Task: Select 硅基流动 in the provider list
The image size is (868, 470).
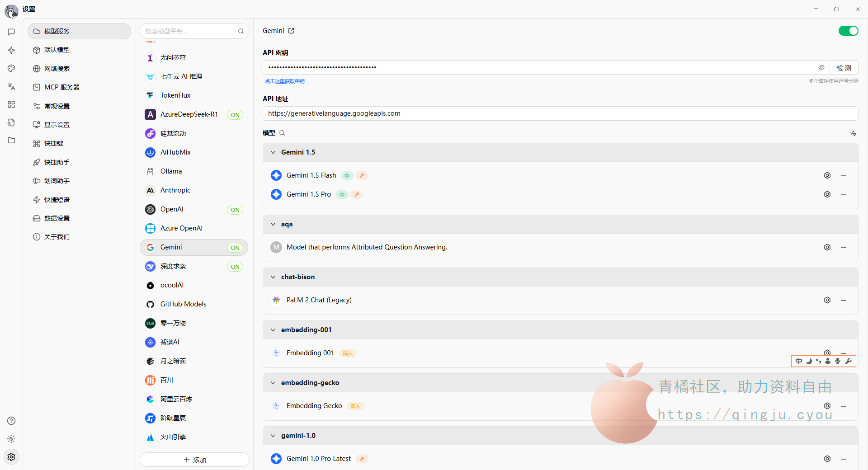Action: pos(194,133)
